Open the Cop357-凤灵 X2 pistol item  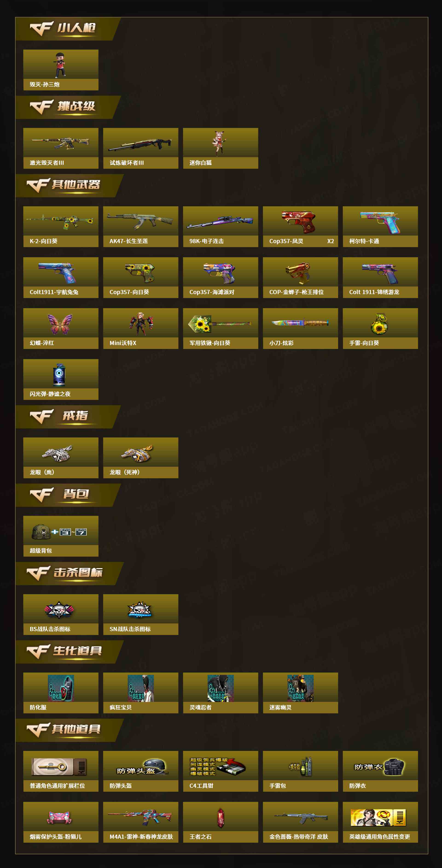coord(300,226)
